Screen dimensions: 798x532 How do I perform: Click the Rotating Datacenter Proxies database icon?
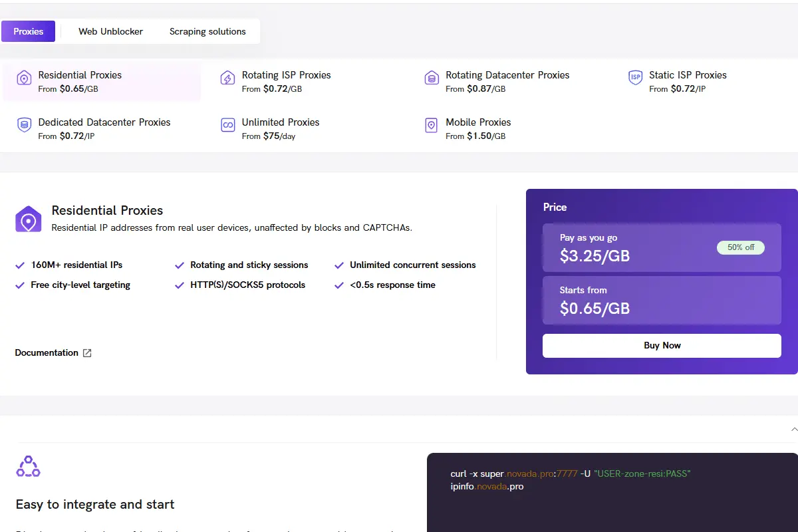tap(432, 78)
